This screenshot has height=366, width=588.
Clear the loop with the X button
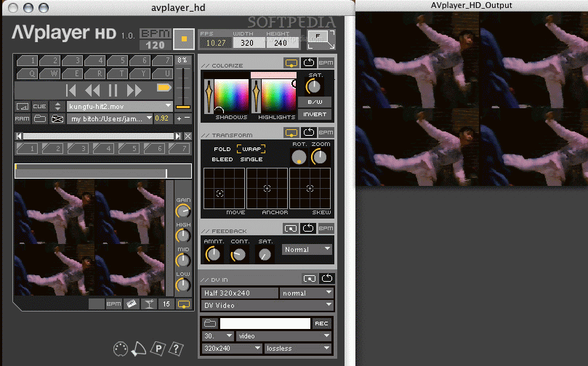coord(188,136)
